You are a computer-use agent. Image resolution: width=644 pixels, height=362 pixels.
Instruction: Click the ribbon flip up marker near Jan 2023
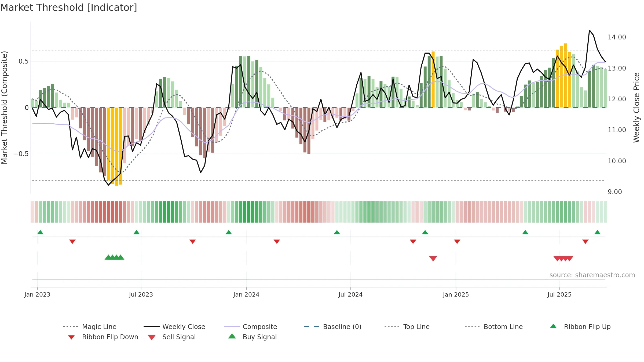pos(40,232)
